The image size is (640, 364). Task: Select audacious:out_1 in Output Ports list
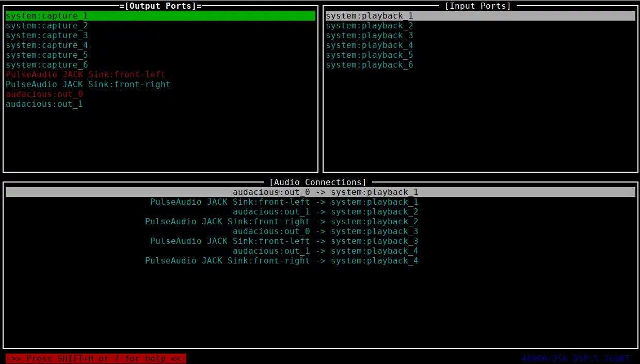tap(44, 104)
